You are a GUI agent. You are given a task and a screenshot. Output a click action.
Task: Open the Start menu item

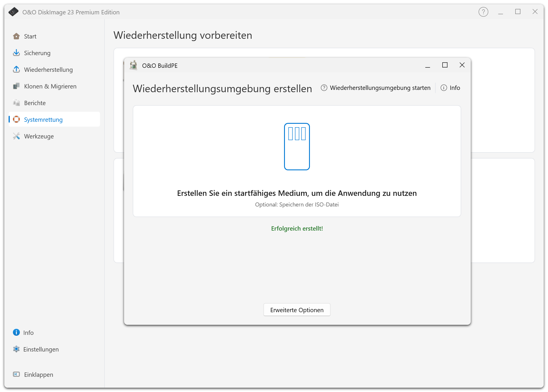[54, 36]
